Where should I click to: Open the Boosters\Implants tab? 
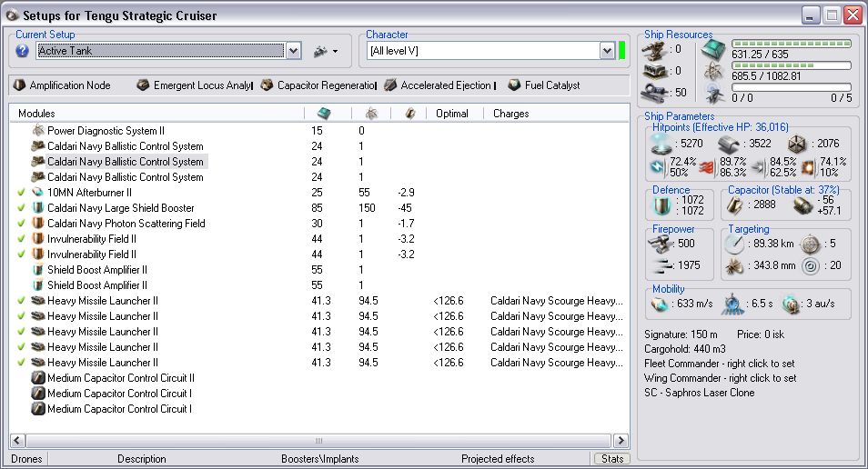[320, 459]
